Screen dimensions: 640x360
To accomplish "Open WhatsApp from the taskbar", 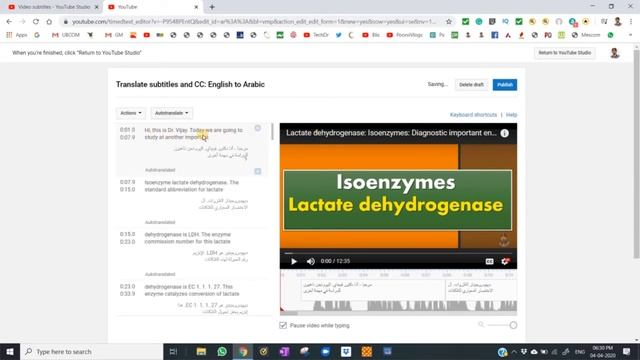I will coord(222,351).
